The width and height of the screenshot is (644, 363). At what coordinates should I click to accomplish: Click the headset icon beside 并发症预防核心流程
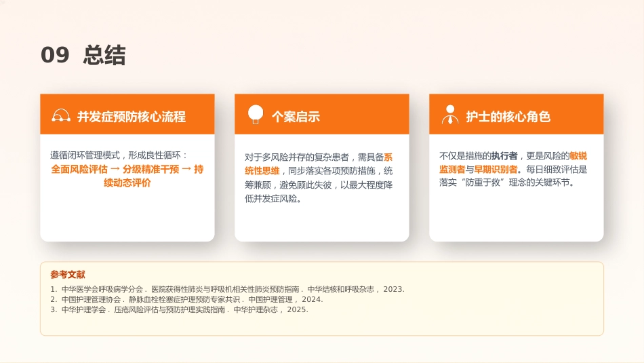point(61,115)
